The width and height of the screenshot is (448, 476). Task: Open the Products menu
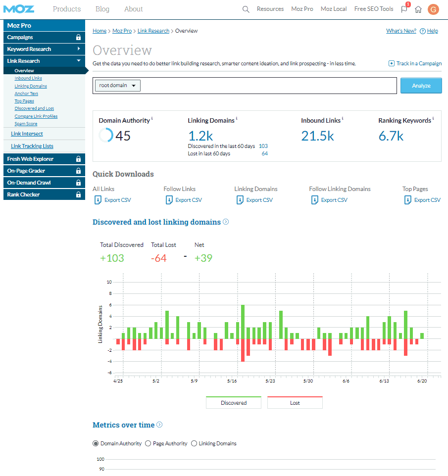click(x=67, y=9)
